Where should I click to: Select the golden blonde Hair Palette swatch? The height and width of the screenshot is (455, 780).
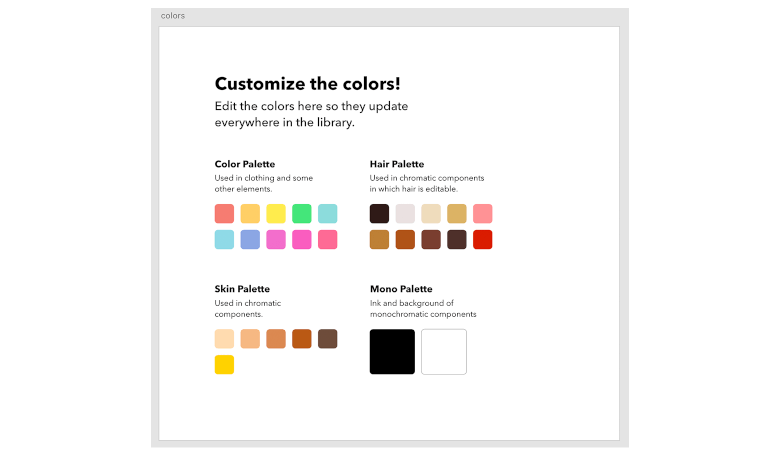tap(457, 213)
